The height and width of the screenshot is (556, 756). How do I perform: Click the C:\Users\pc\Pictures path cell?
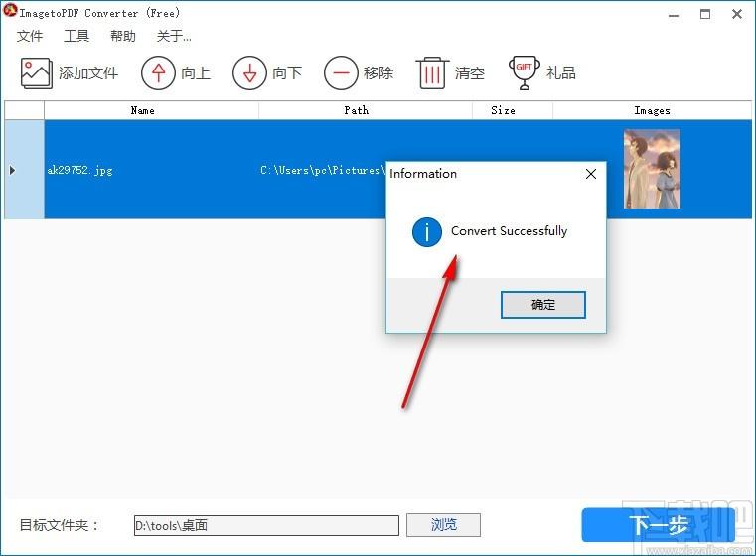tap(323, 170)
